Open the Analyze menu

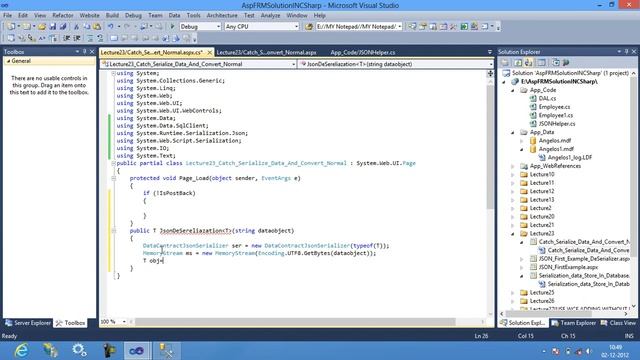270,15
